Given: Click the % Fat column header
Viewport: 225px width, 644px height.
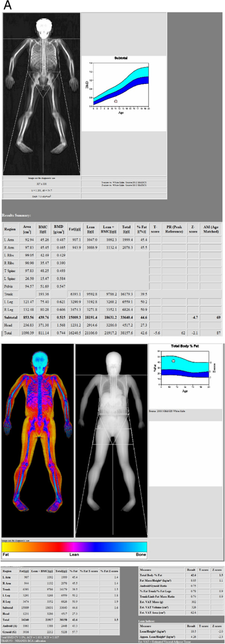Looking at the screenshot, I should point(142,229).
